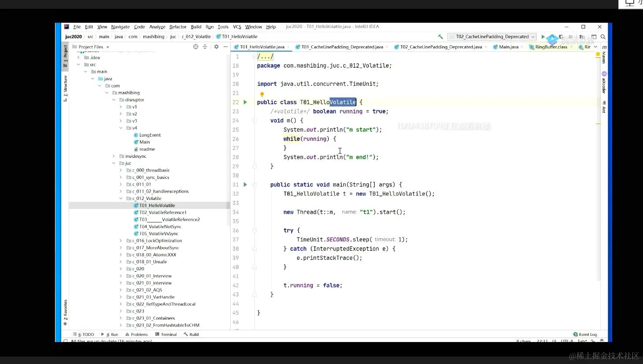643x364 pixels.
Task: Click the run gutter icon beside main method
Action: point(245,185)
